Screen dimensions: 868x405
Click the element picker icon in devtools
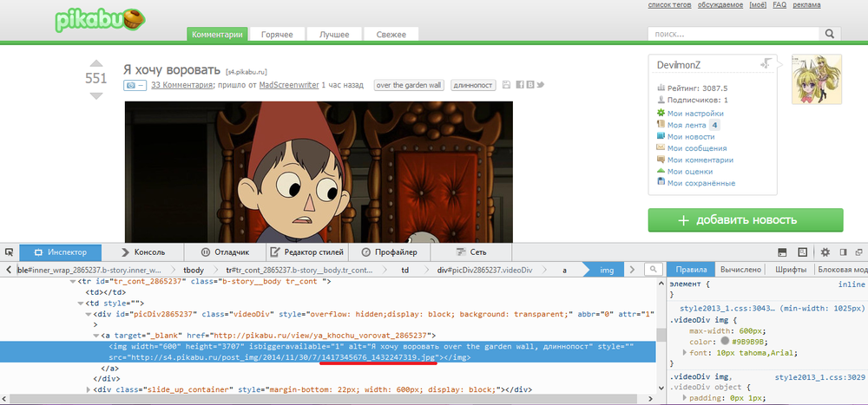coord(8,252)
